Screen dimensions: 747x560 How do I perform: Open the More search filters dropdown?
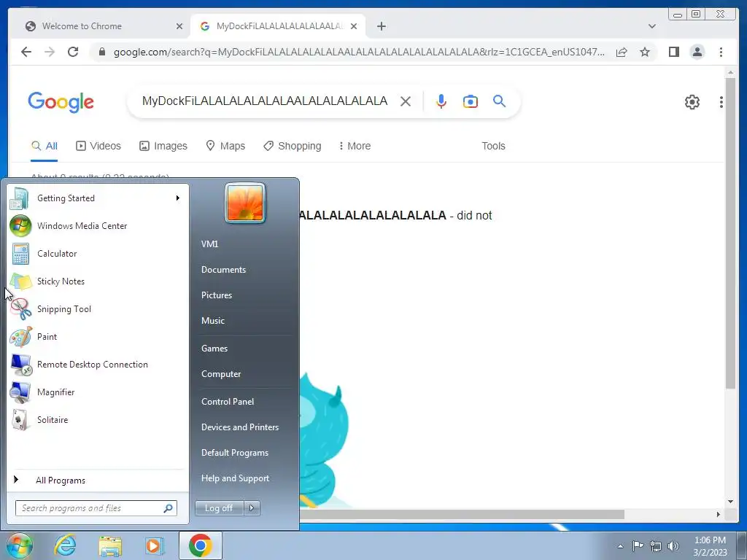pos(355,146)
